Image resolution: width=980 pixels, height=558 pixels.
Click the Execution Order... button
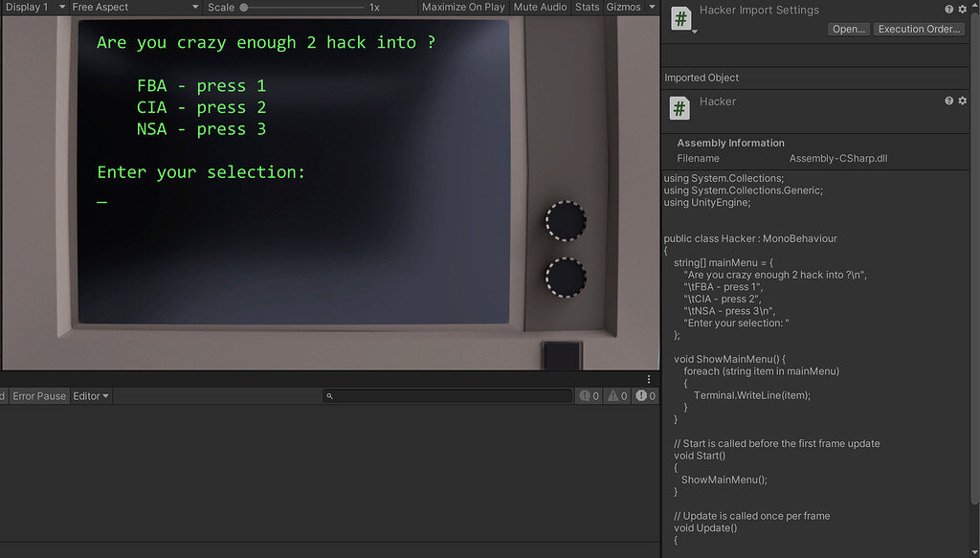point(919,29)
